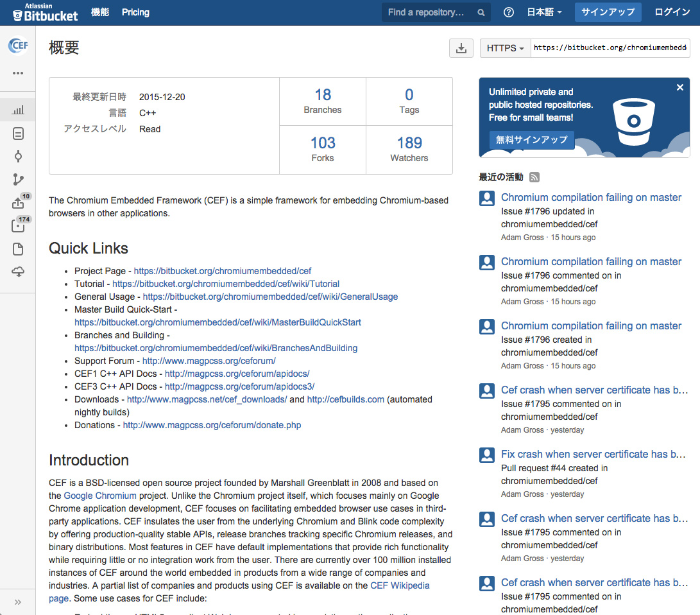Open the CEF1 apidocs link

[x=237, y=374]
